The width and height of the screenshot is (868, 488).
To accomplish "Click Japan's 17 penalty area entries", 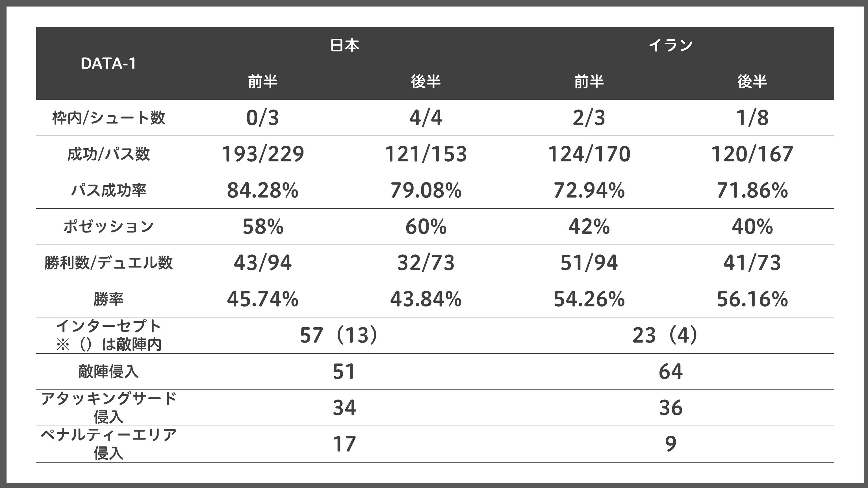I will (344, 444).
